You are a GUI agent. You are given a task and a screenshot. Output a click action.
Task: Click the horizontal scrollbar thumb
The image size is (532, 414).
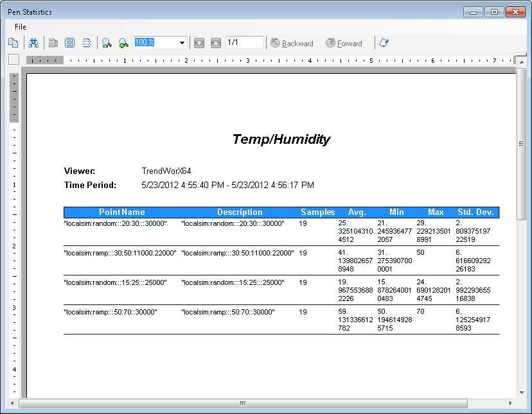[x=243, y=403]
